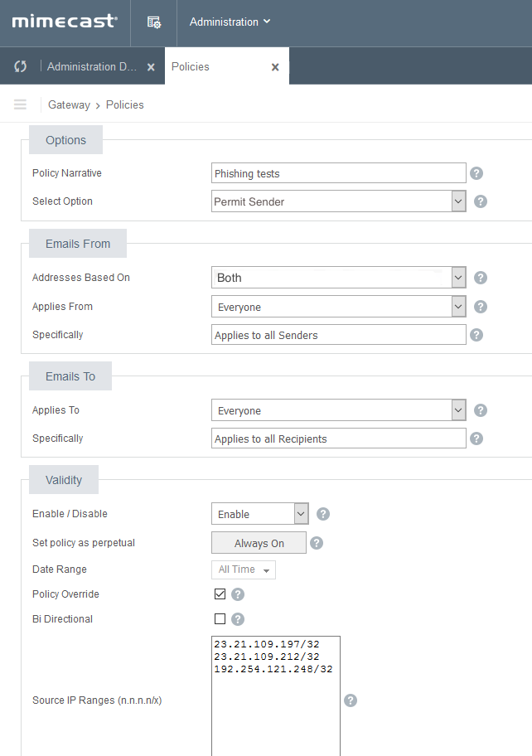Click help icon beside Enable / Disable
The image size is (532, 756).
[x=322, y=514]
